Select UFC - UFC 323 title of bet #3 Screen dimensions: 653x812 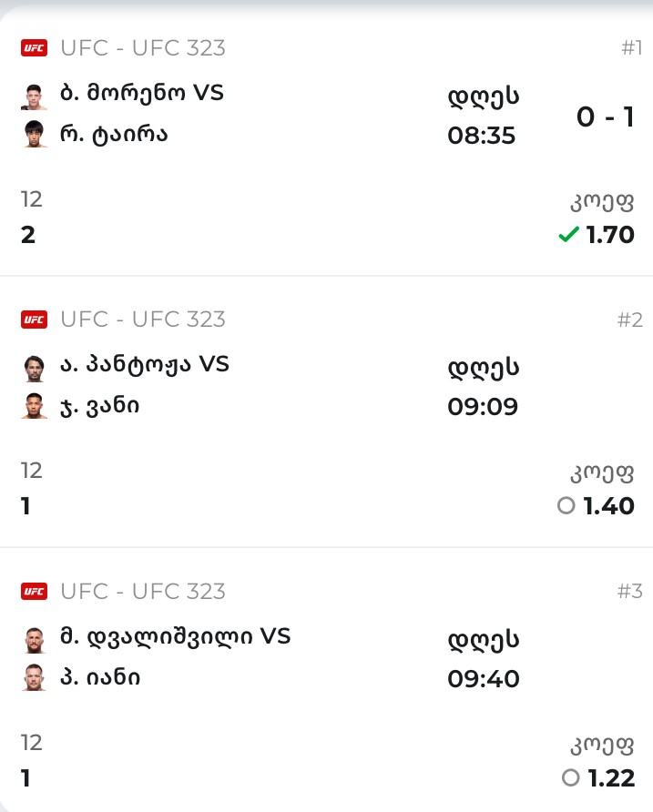tap(143, 592)
